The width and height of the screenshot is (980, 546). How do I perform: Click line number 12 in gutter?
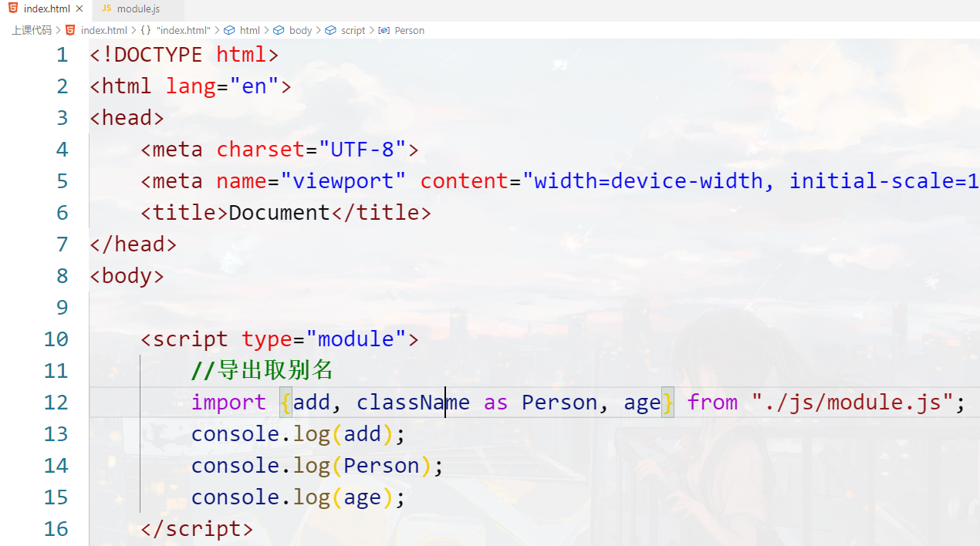coord(56,403)
